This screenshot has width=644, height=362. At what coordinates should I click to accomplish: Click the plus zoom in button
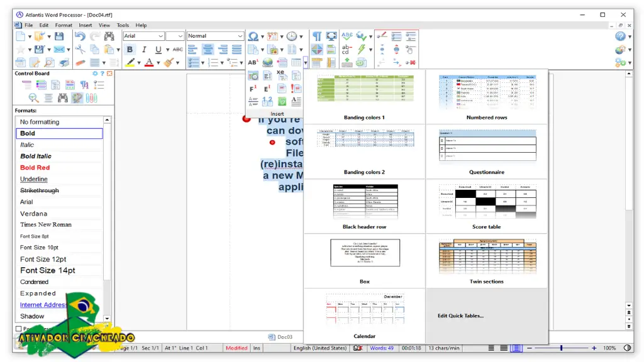coord(594,348)
